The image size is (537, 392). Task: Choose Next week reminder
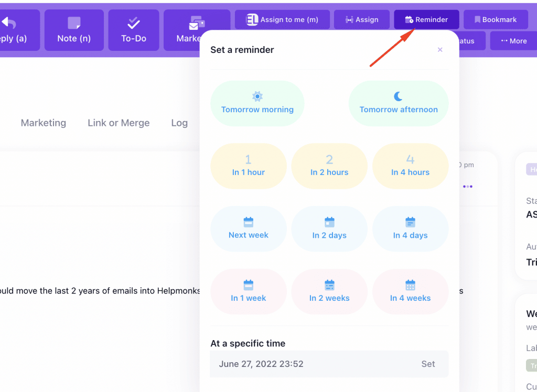(248, 229)
